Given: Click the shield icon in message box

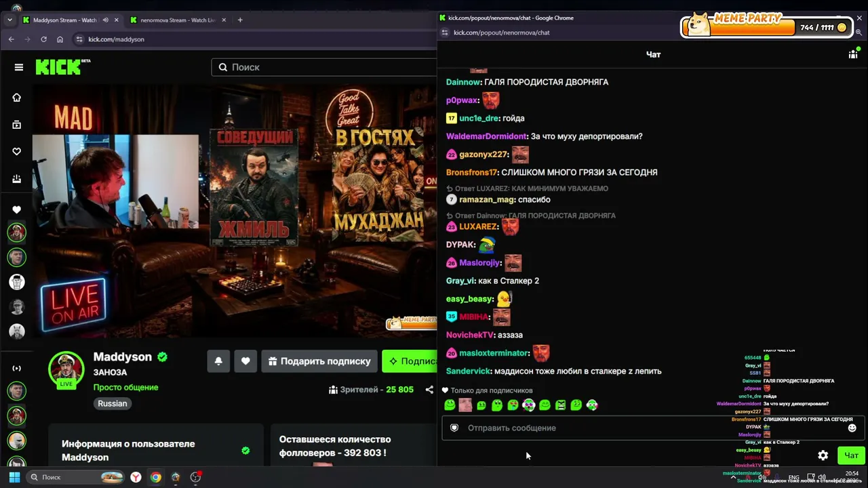Looking at the screenshot, I should click(x=454, y=428).
